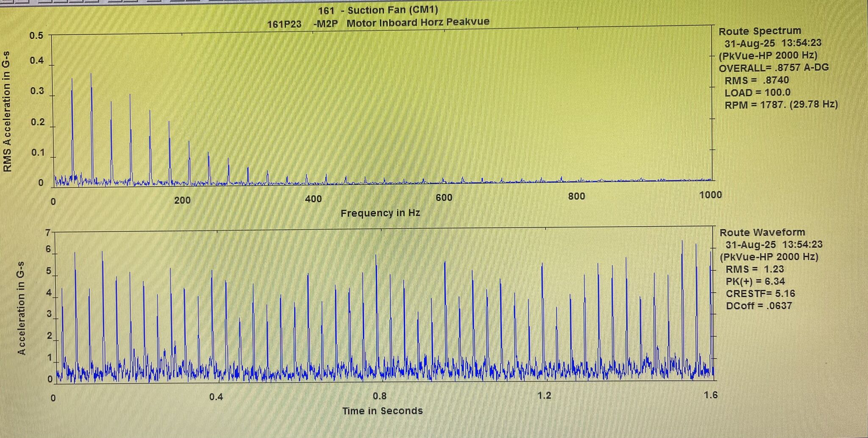Click the "600" frequency axis tick label
The height and width of the screenshot is (438, 868).
[x=444, y=198]
